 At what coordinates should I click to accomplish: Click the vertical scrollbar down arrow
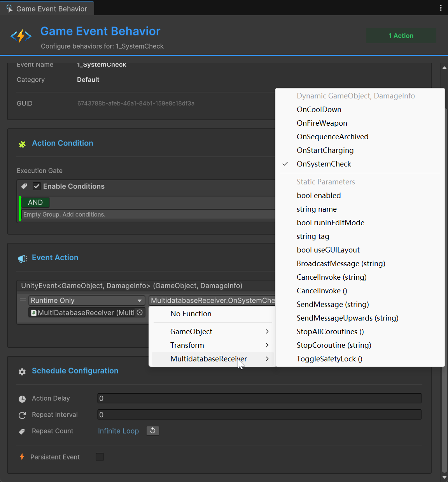(444, 477)
